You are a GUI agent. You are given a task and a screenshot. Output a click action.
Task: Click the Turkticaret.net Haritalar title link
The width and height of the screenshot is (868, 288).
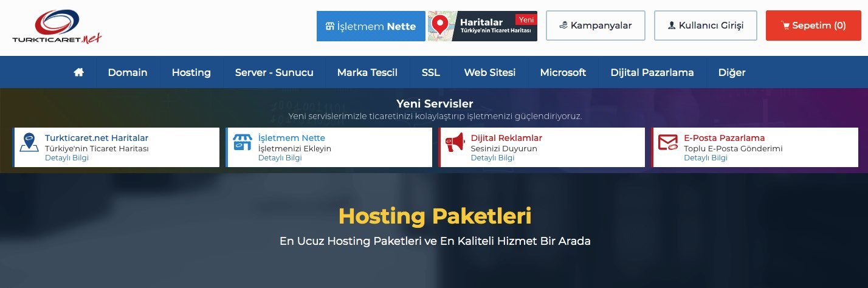click(x=97, y=138)
